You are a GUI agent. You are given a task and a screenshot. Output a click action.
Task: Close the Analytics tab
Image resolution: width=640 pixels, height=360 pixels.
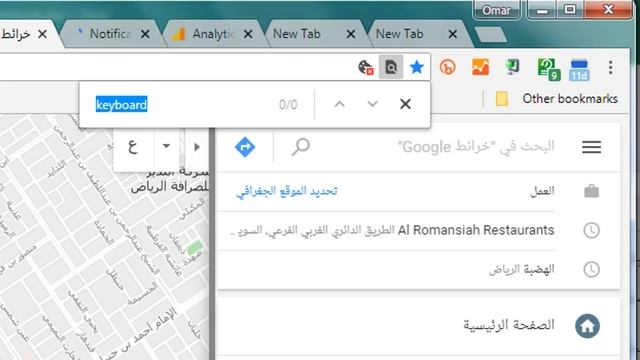click(248, 34)
